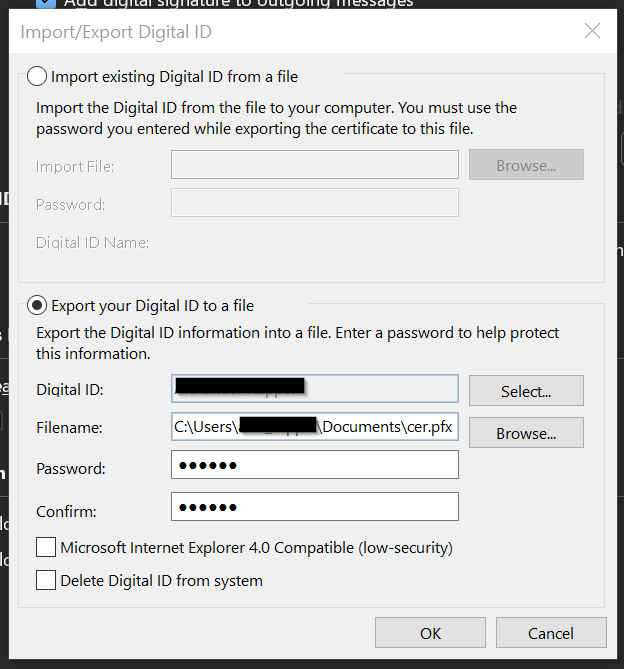Image resolution: width=624 pixels, height=669 pixels.
Task: Check Delete Digital ID from system
Action: 46,580
